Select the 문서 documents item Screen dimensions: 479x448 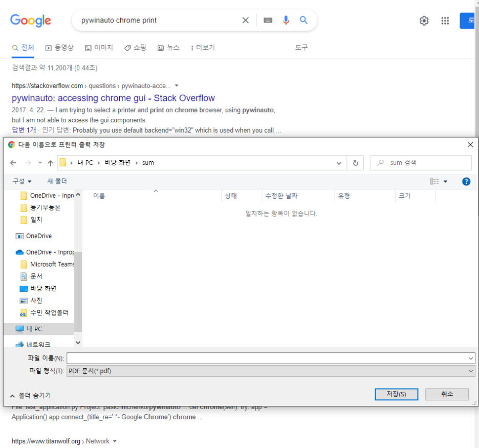coord(31,276)
